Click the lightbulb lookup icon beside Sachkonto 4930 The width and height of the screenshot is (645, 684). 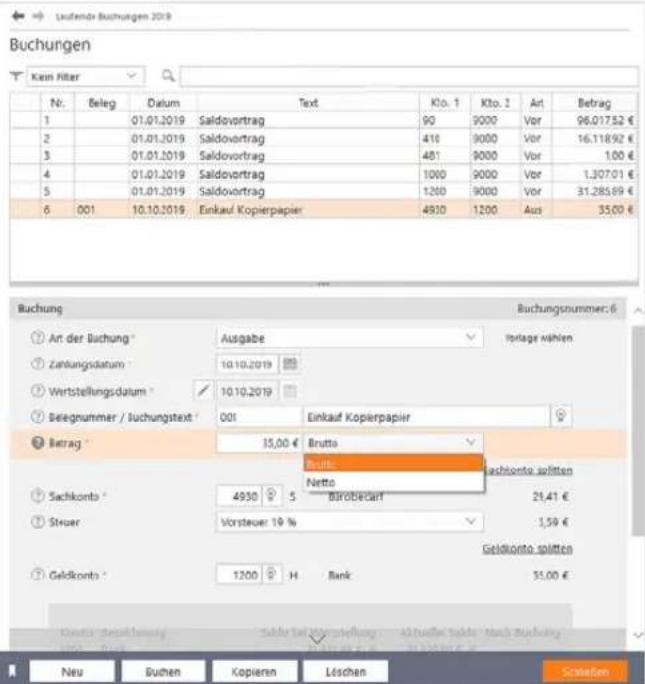[x=271, y=496]
